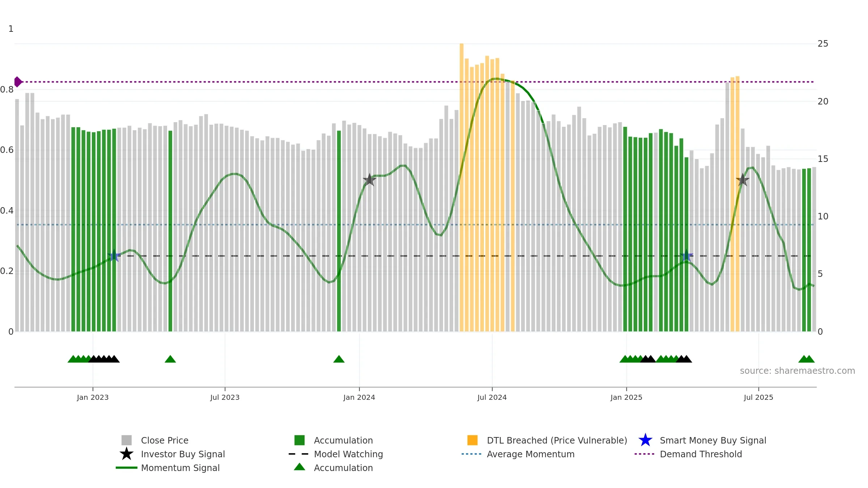Click the purple diamond on the Demand Threshold line
The height and width of the screenshot is (488, 868).
[x=18, y=82]
